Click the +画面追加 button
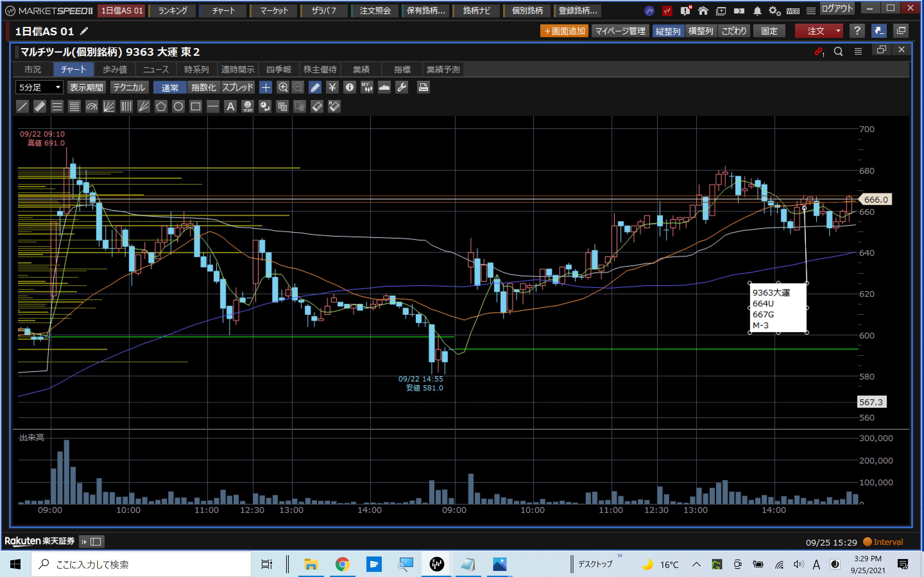The width and height of the screenshot is (924, 577). click(x=564, y=31)
